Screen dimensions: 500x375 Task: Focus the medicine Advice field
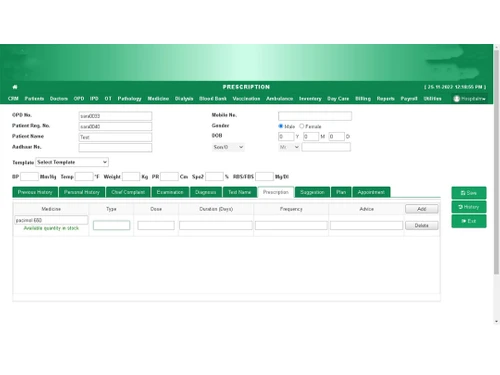pos(367,226)
